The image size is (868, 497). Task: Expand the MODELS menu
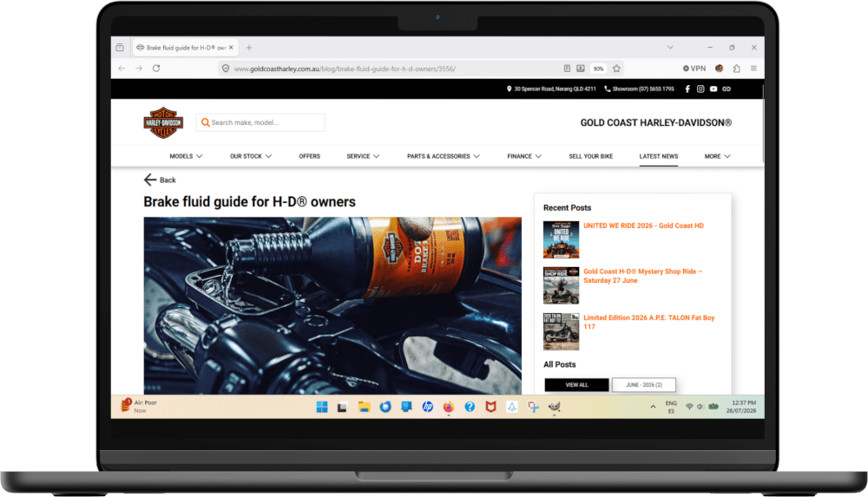click(x=186, y=157)
